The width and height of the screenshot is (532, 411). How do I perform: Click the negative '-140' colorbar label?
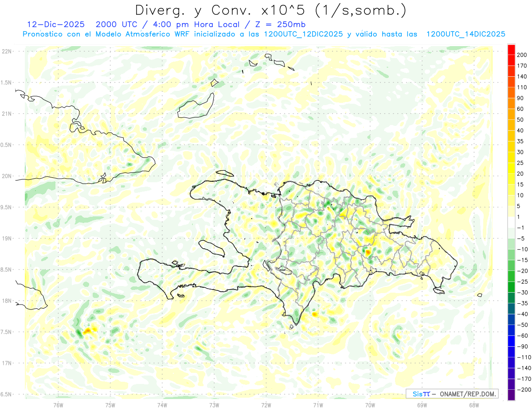(x=523, y=368)
